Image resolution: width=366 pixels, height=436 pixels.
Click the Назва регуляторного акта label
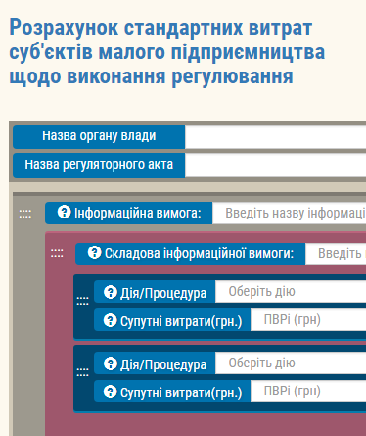pyautogui.click(x=99, y=165)
